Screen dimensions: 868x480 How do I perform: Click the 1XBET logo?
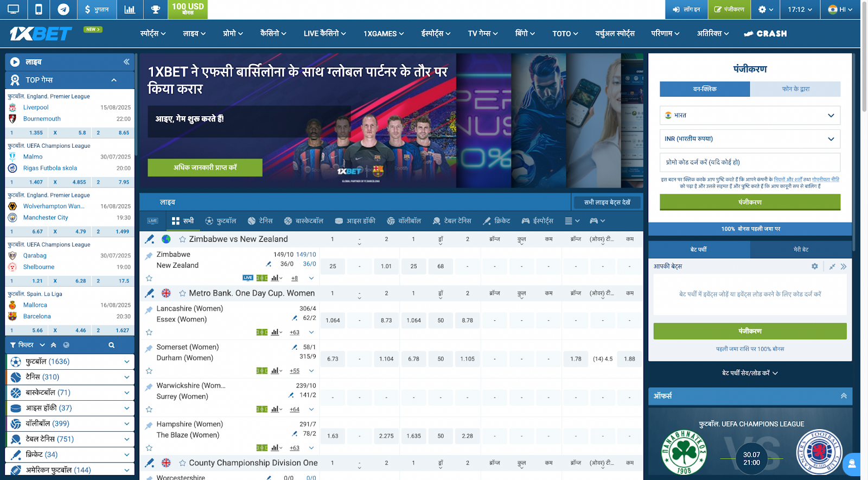(41, 34)
